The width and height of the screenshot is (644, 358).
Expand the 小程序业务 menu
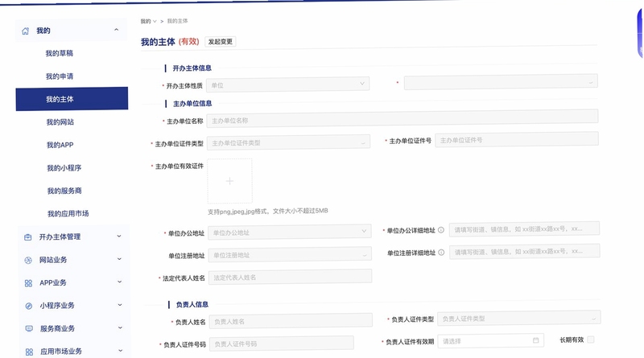(x=120, y=305)
